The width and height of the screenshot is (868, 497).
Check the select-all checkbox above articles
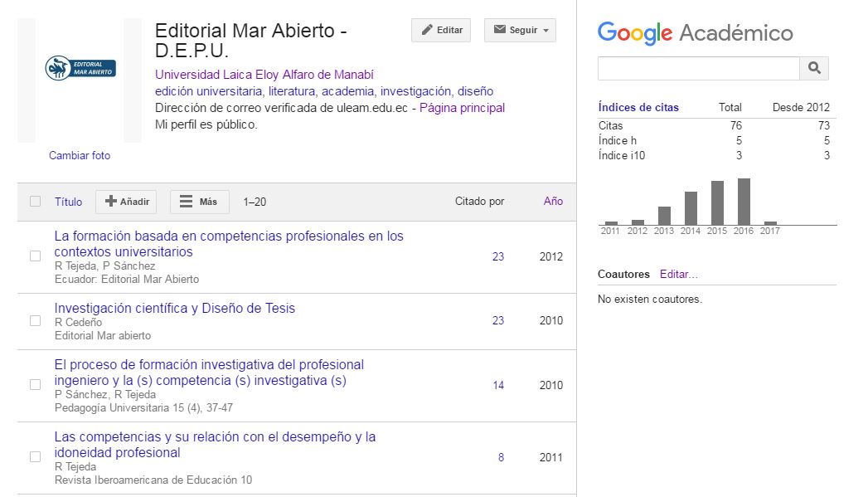click(35, 201)
